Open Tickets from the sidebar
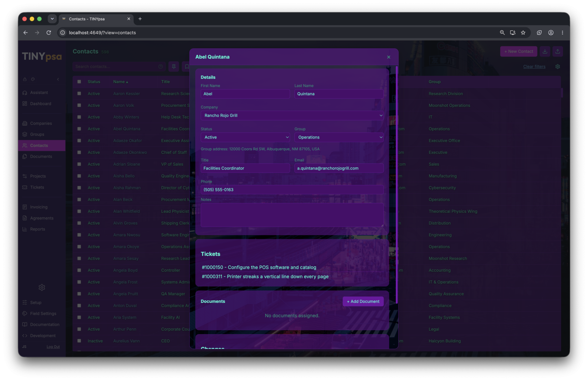 coord(37,187)
